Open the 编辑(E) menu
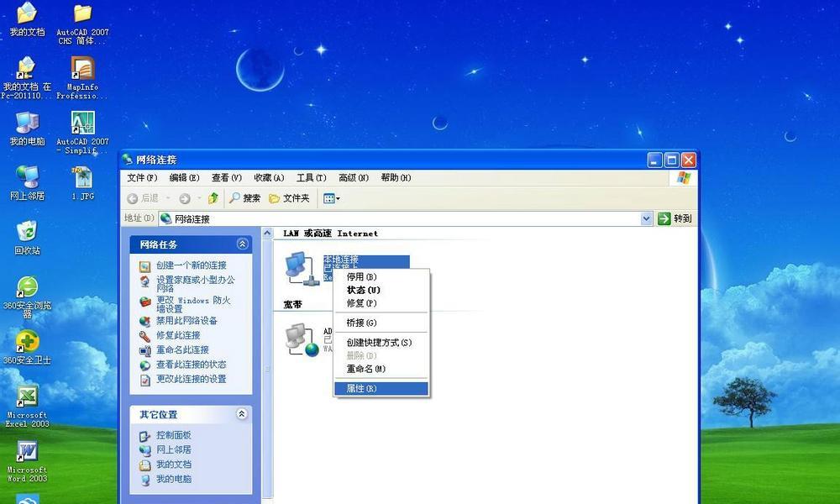 coord(184,178)
